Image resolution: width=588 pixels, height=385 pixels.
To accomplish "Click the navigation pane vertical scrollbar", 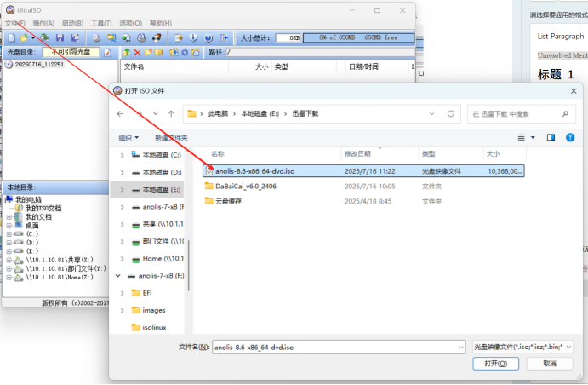I will [x=188, y=265].
